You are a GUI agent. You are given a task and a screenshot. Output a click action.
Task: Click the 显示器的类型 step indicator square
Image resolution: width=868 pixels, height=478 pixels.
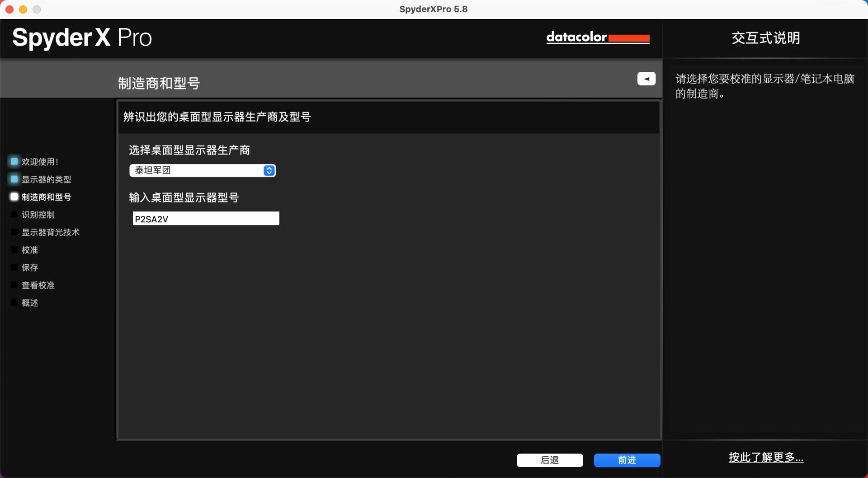(x=14, y=179)
